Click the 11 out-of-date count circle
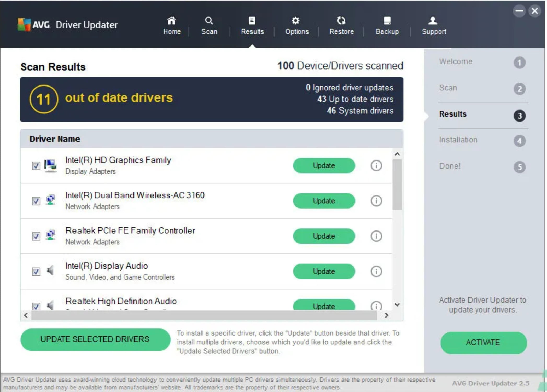Image resolution: width=547 pixels, height=392 pixels. coord(44,99)
